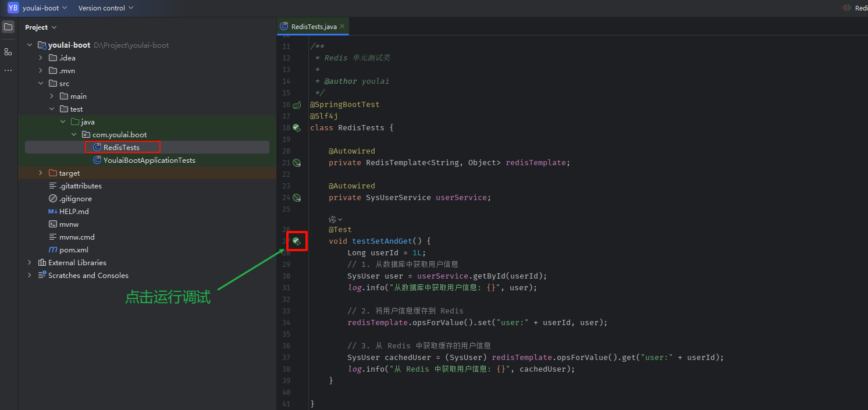Click the @author youlai doc comment
Screen dimensions: 868x410
(x=357, y=81)
